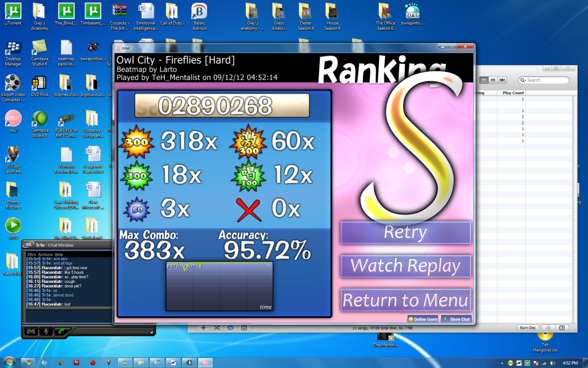Toggle repeat in iTunes
Image resolution: width=588 pixels, height=368 pixels.
click(x=230, y=328)
